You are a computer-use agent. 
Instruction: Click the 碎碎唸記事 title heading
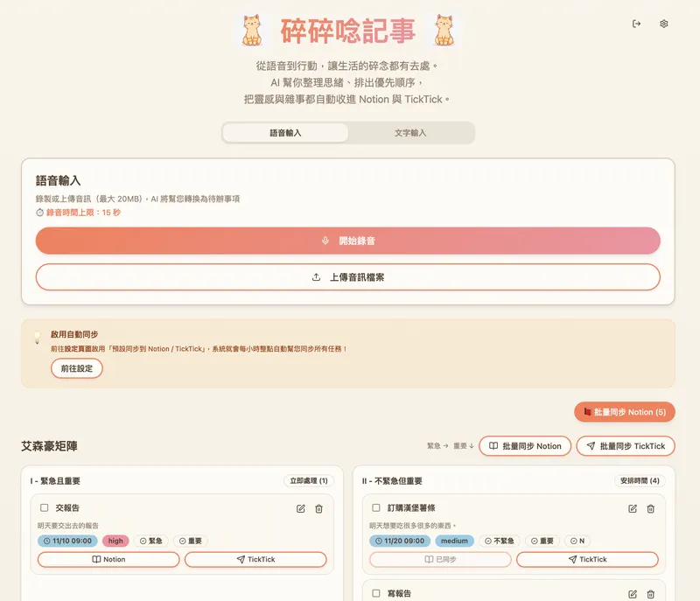(348, 31)
